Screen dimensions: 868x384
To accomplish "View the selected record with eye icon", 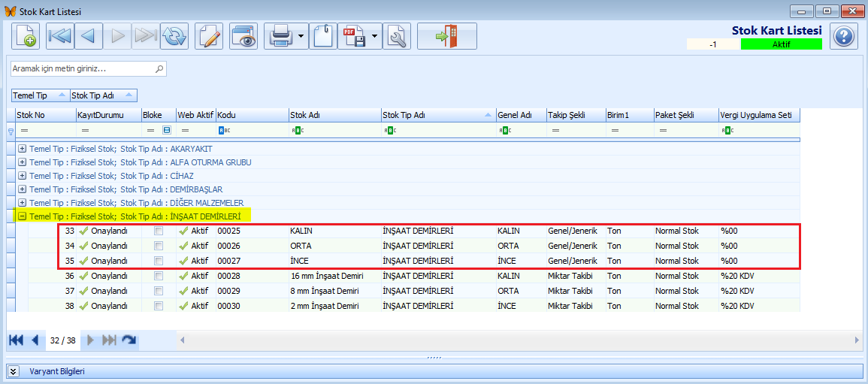I will [x=243, y=37].
